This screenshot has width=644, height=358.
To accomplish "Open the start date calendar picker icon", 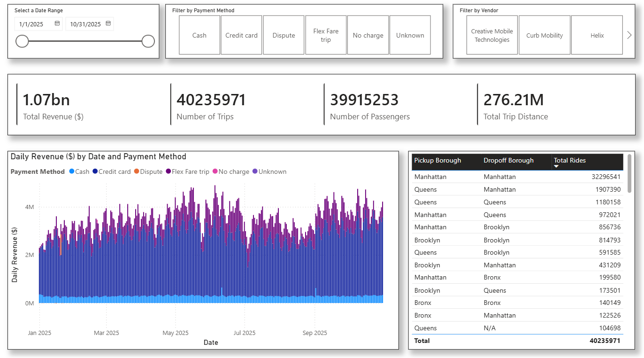I will [x=57, y=23].
